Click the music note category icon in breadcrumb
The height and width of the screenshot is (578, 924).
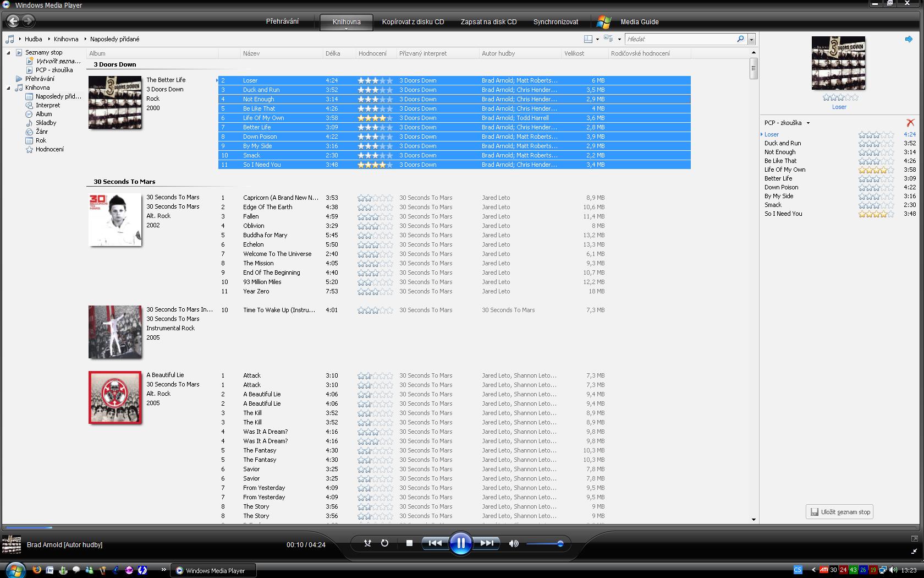[9, 39]
